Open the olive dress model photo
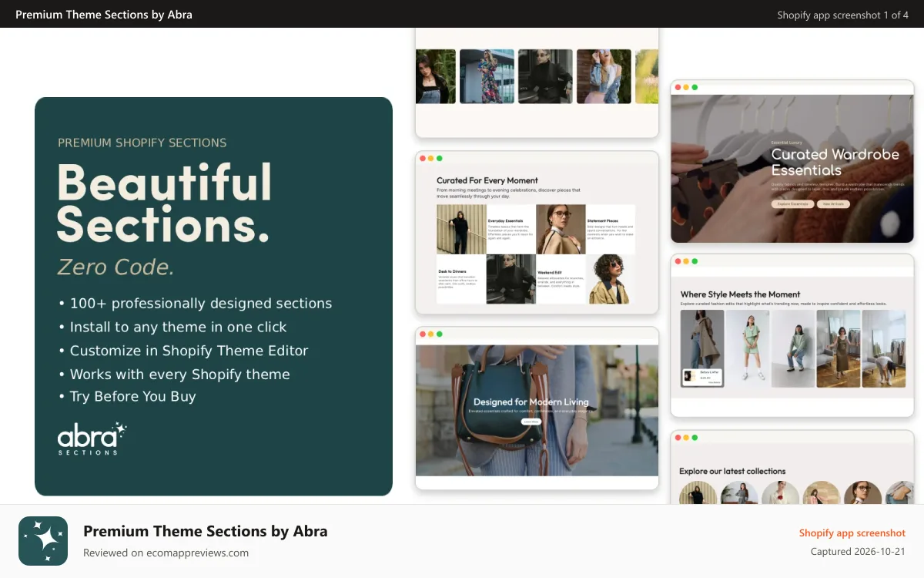The height and width of the screenshot is (578, 924). click(x=839, y=348)
